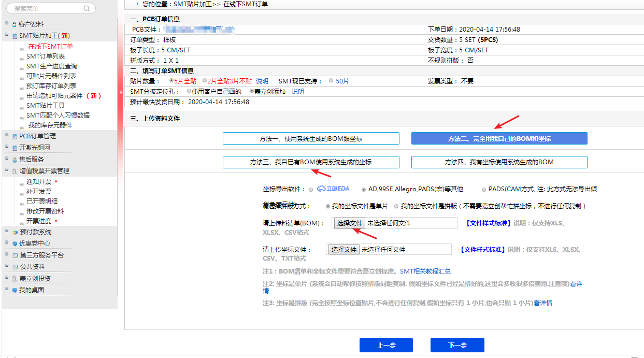The width and height of the screenshot is (644, 358).
Task: Click the search magnifier icon in menu search
Action: (87, 9)
